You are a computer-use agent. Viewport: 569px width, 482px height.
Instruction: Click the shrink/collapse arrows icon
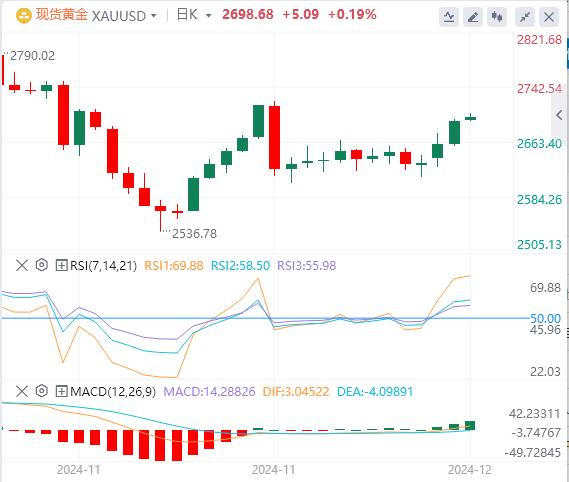(x=525, y=17)
